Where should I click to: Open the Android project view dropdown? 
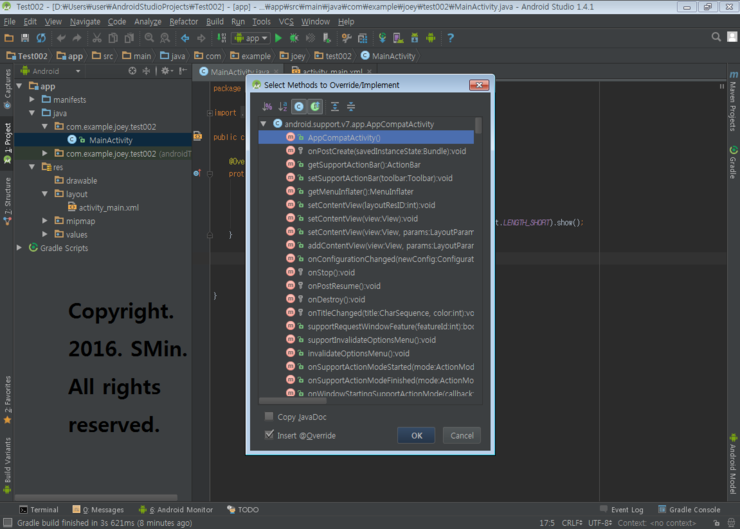tap(50, 71)
